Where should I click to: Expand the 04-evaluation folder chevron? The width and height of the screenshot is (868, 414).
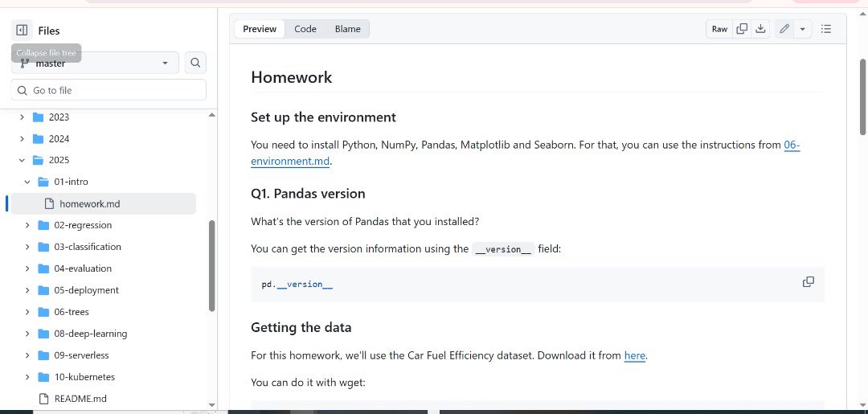point(27,268)
